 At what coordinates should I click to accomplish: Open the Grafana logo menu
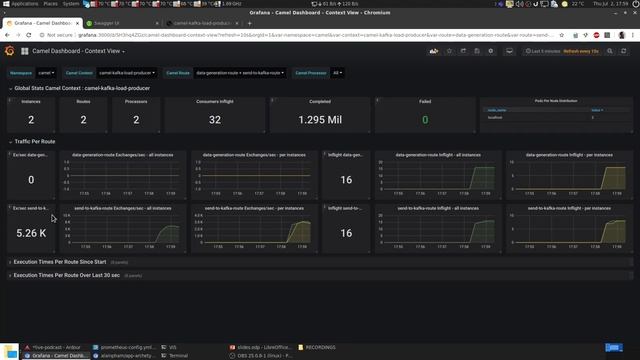[x=9, y=51]
